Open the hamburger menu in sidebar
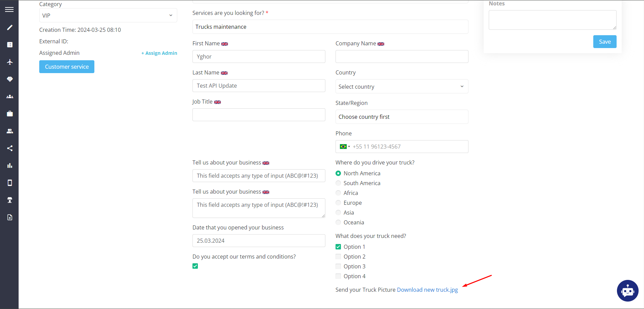This screenshot has width=644, height=309. [9, 9]
